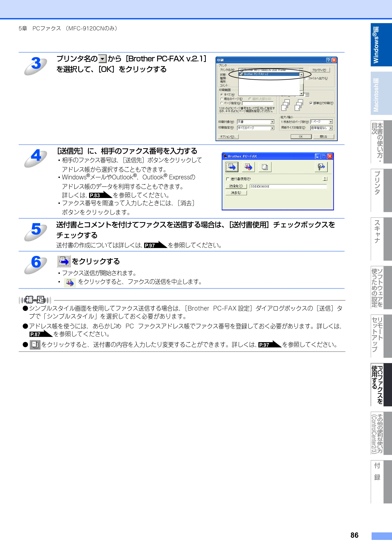Open the cover page editor icon in PC-FAX window

pyautogui.click(x=265, y=167)
